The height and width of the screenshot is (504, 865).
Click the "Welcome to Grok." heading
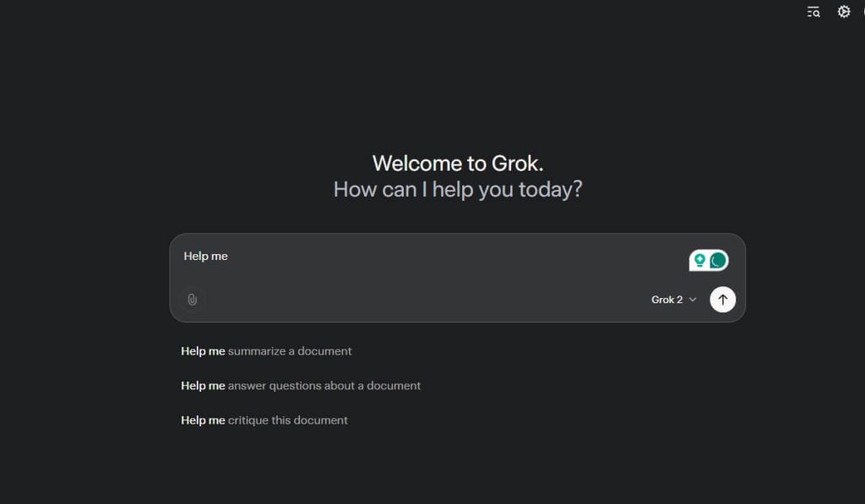point(457,163)
